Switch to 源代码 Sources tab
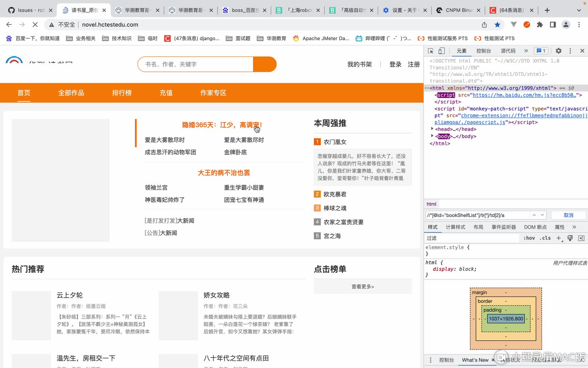The height and width of the screenshot is (368, 588). pos(508,51)
